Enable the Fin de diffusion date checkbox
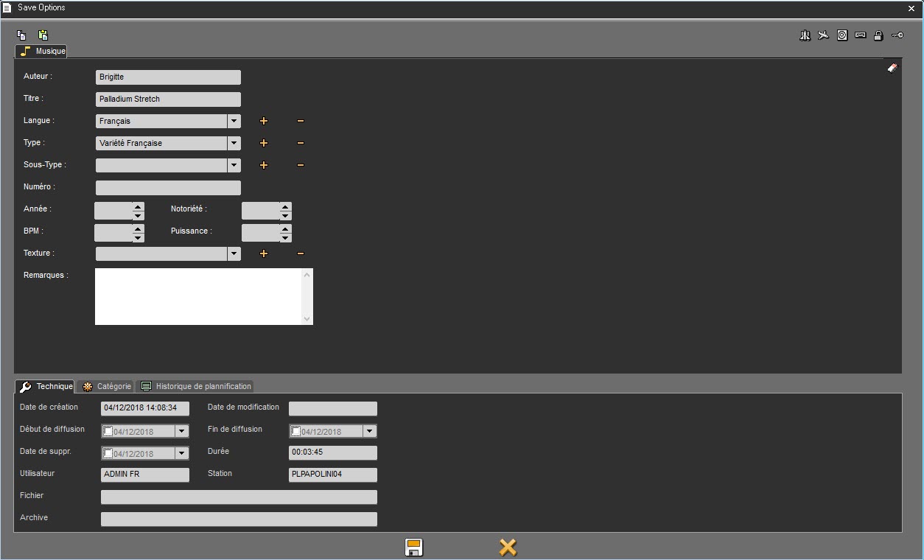 pos(296,432)
